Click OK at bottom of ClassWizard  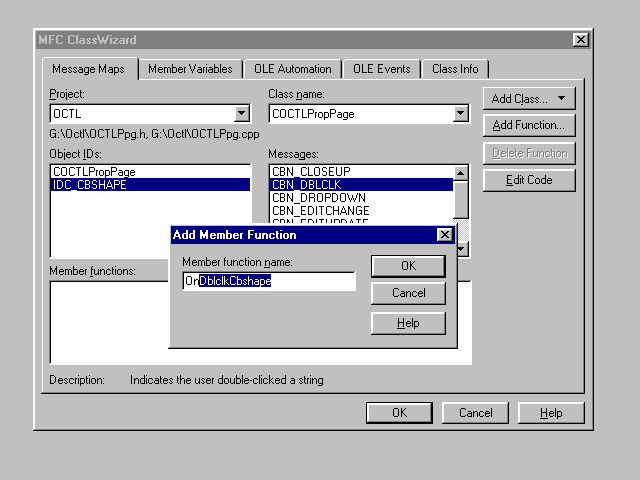pos(399,413)
